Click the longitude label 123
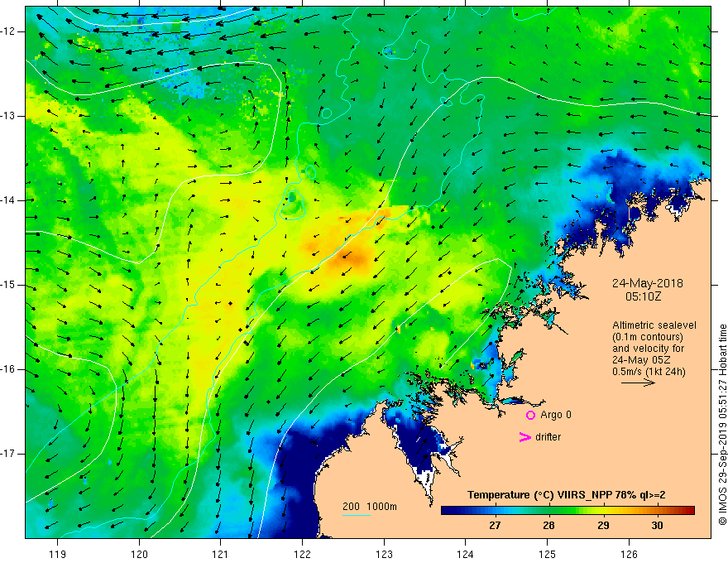Viewport: 728px width, 563px height. coord(384,554)
